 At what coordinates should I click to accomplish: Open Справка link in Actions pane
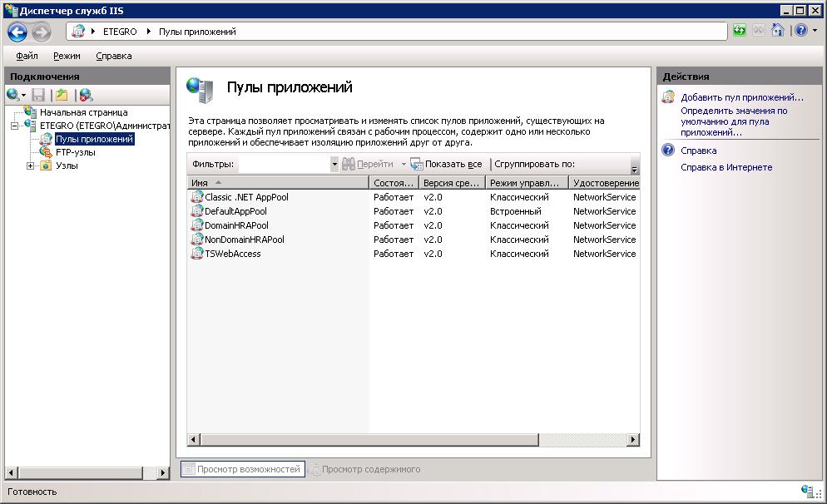(x=698, y=151)
